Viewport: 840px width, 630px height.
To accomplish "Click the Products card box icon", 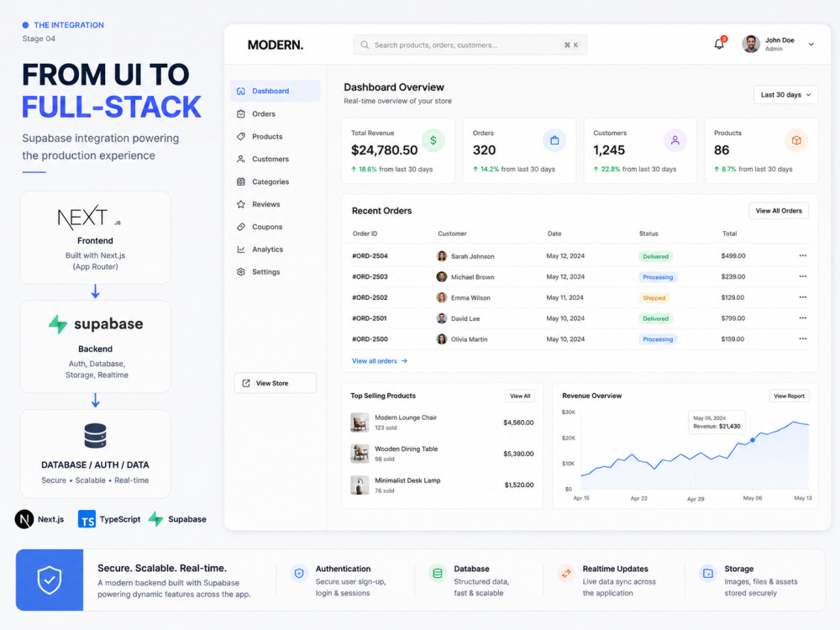I will [796, 140].
